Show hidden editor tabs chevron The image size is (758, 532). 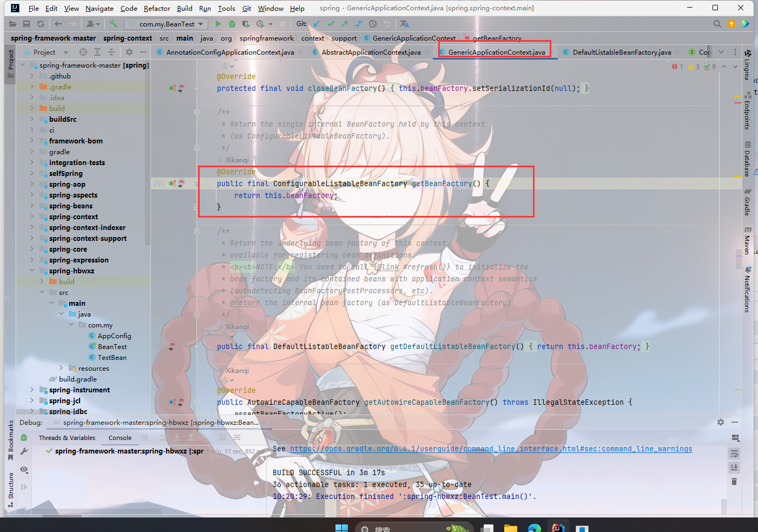pos(721,52)
